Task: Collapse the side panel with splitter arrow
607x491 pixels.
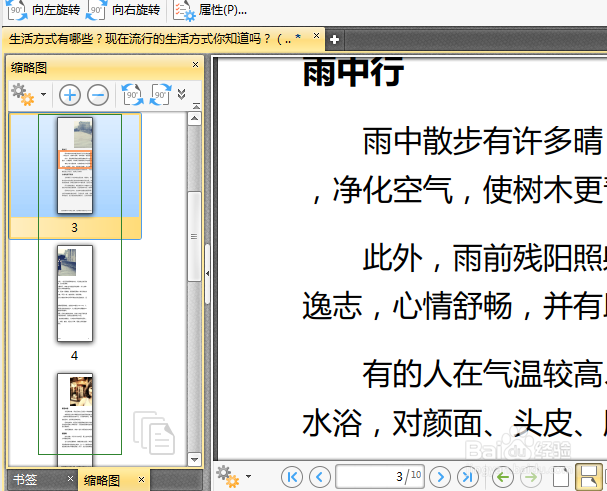Action: coord(207,274)
